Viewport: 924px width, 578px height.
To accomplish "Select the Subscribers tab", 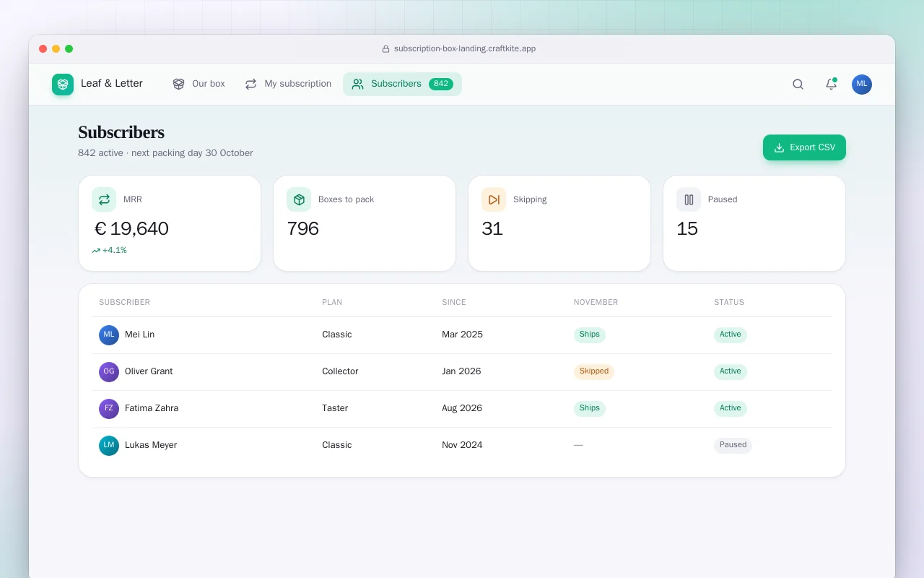I will 402,84.
